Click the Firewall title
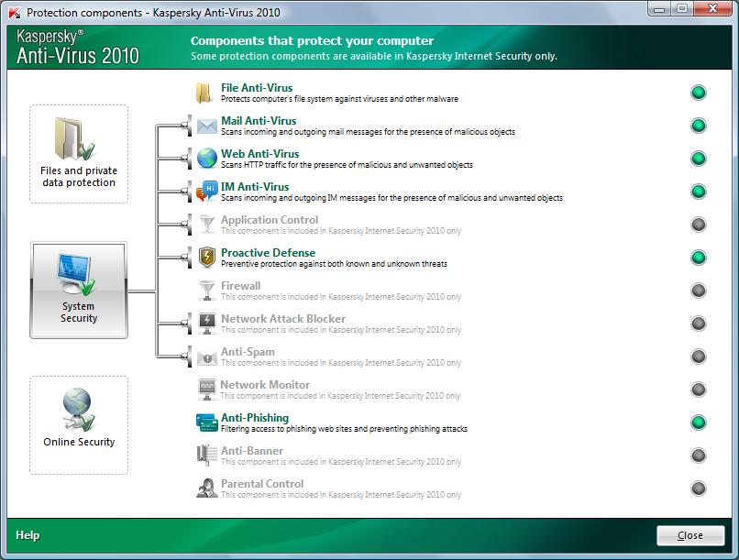 click(240, 285)
